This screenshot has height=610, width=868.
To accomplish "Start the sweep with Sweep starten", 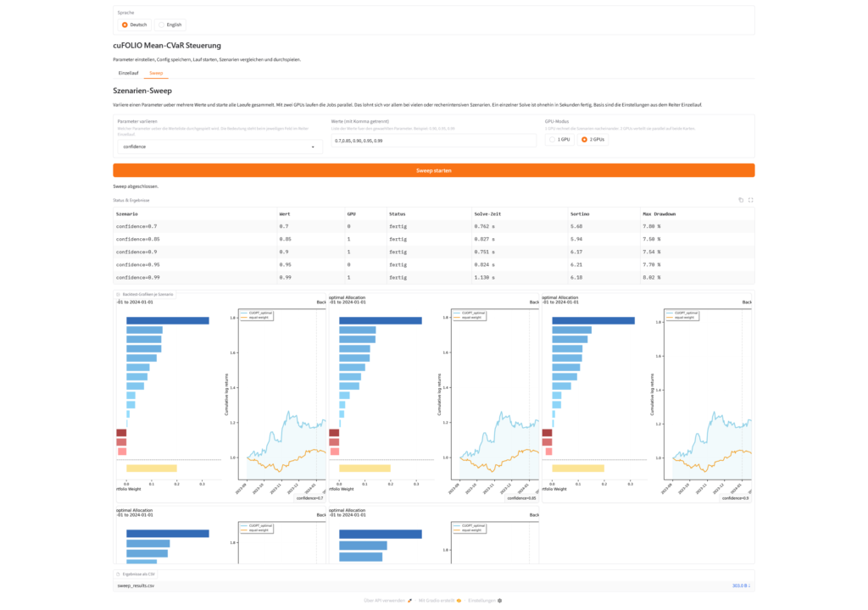I will 433,170.
